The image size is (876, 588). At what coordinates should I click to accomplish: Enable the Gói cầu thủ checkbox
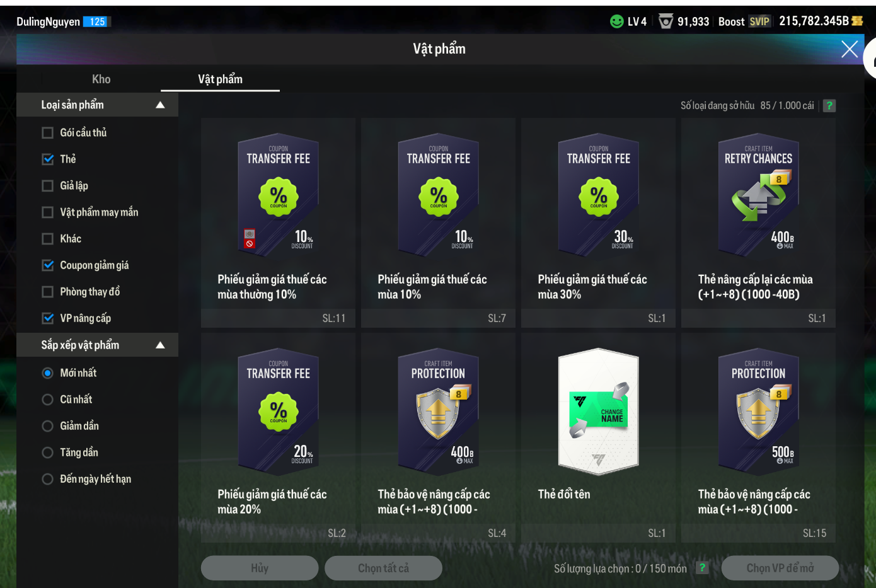[x=47, y=133]
